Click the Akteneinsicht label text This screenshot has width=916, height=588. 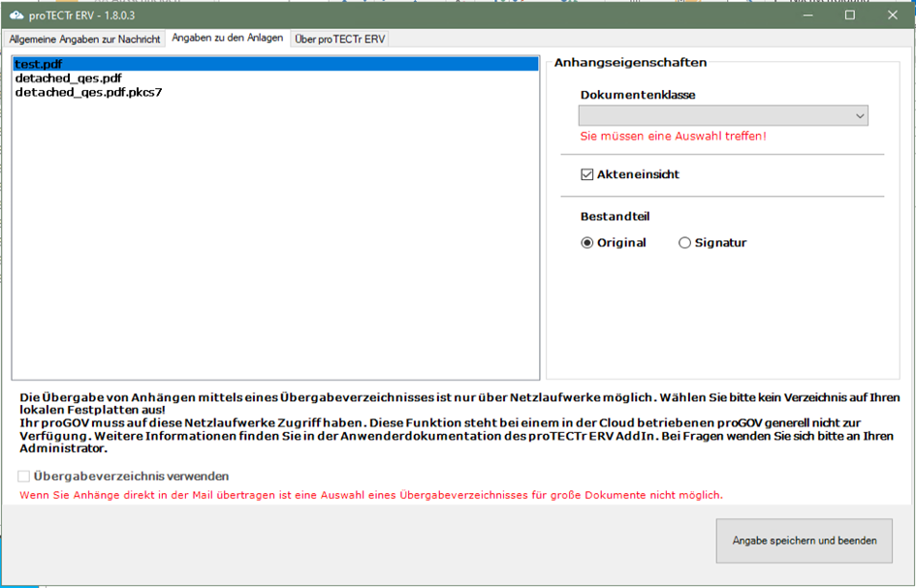point(638,175)
